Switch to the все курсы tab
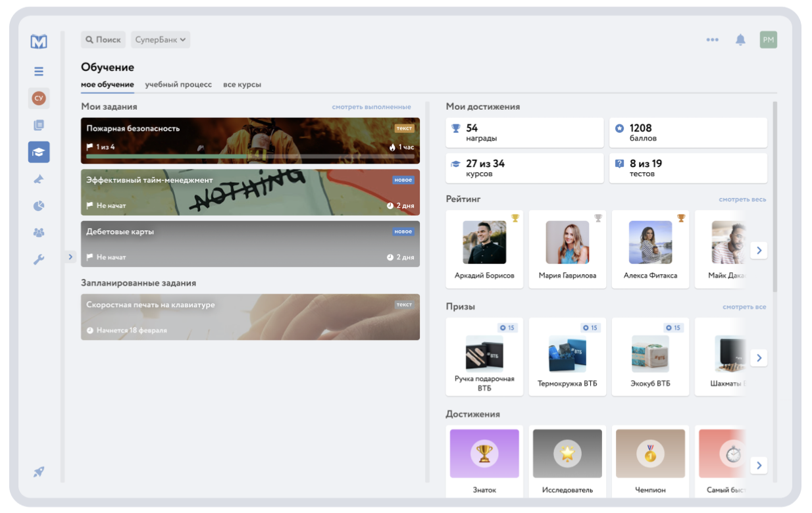The height and width of the screenshot is (513, 812). click(x=242, y=85)
